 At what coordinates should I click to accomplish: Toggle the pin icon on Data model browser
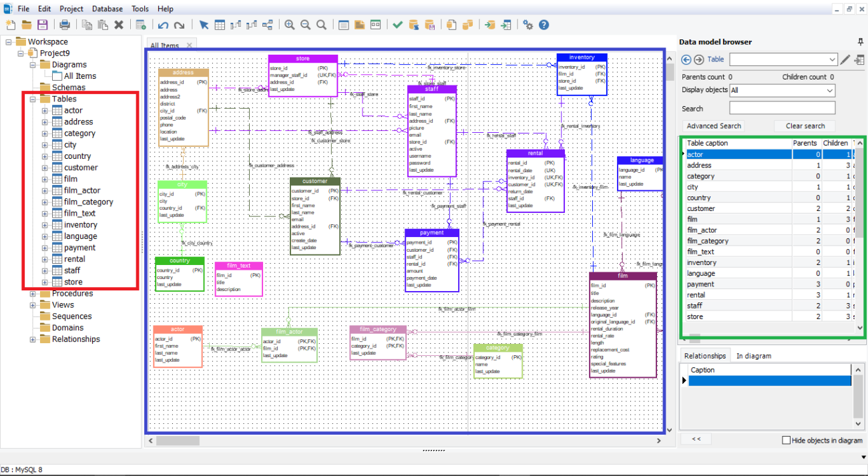[x=861, y=41]
